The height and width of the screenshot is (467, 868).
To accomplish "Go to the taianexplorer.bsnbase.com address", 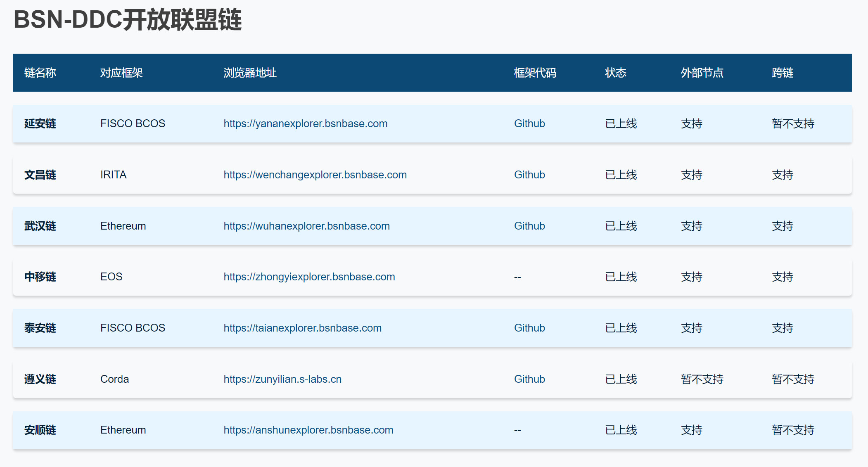I will pyautogui.click(x=302, y=328).
